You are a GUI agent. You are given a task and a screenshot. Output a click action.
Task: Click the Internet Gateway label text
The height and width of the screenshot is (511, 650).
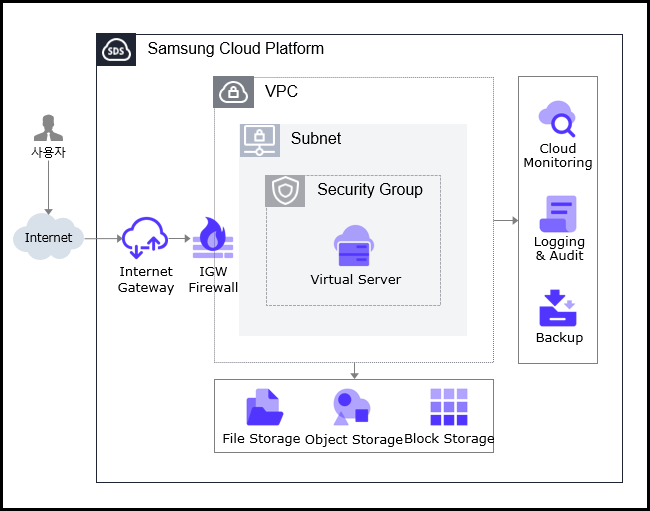click(146, 280)
